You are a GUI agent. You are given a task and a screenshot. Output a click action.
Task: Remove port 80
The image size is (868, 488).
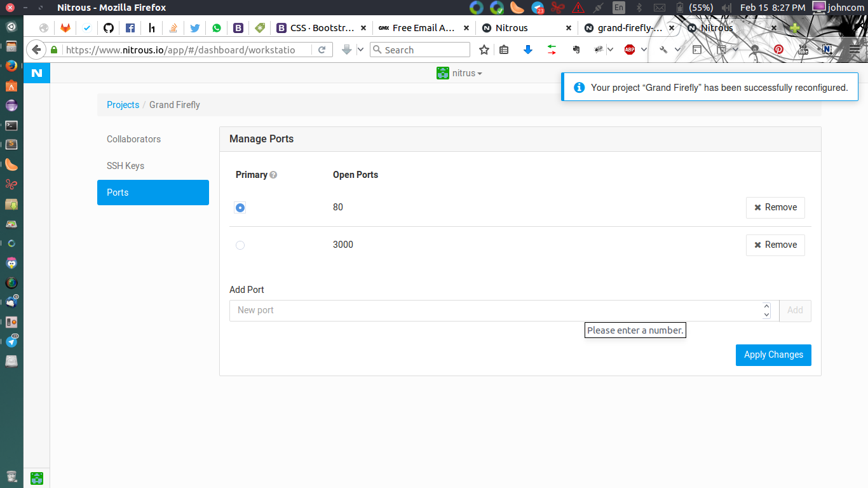pyautogui.click(x=775, y=208)
